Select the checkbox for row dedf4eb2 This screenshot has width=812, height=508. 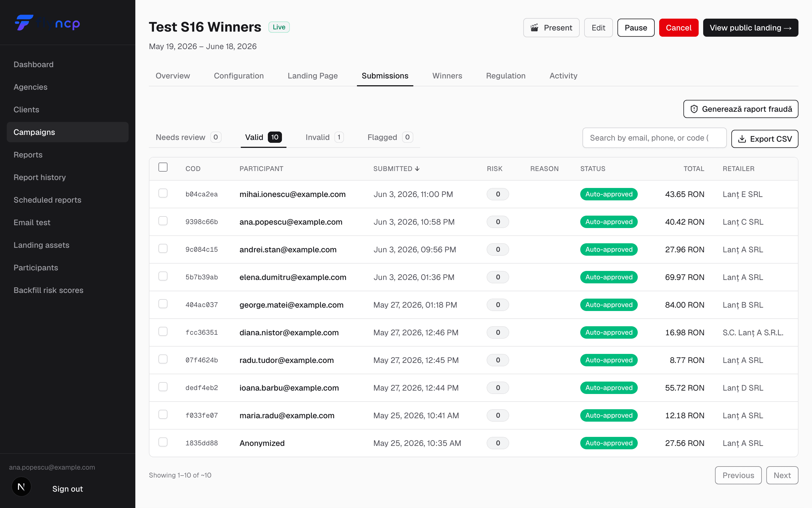coord(163,387)
